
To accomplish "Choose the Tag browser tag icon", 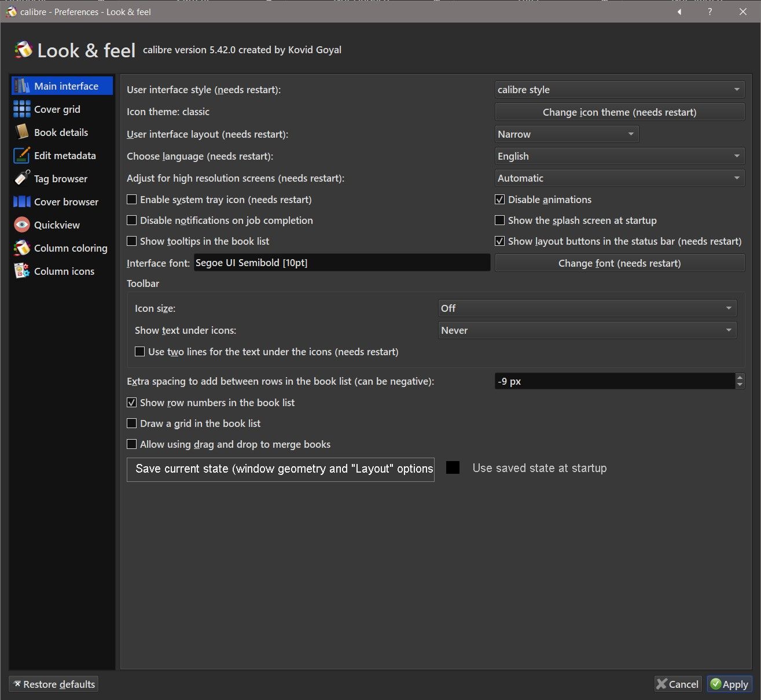I will pyautogui.click(x=22, y=179).
